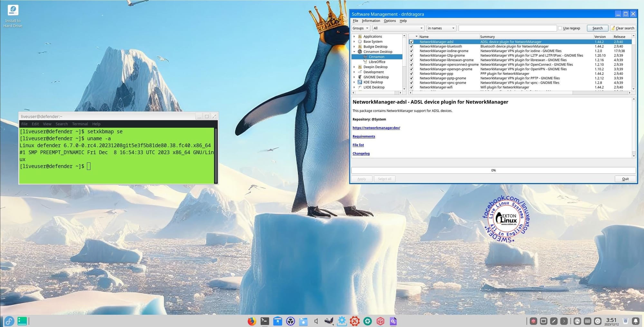Open the system monitor tray icon
644x327 pixels.
(x=577, y=321)
